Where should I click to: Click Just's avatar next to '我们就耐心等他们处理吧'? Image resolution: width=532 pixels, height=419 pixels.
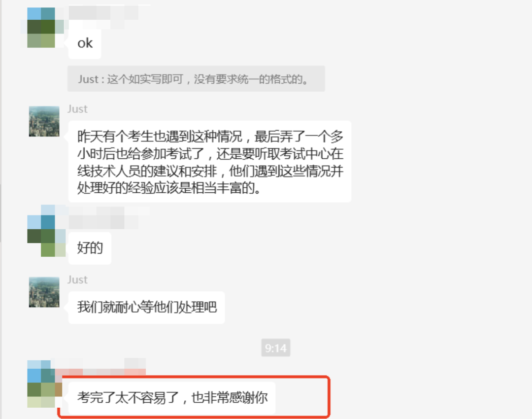(44, 292)
